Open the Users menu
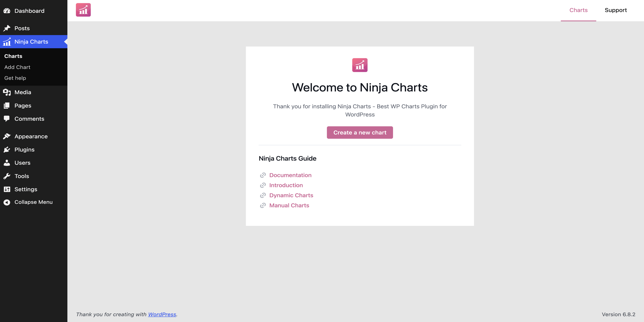 tap(34, 163)
